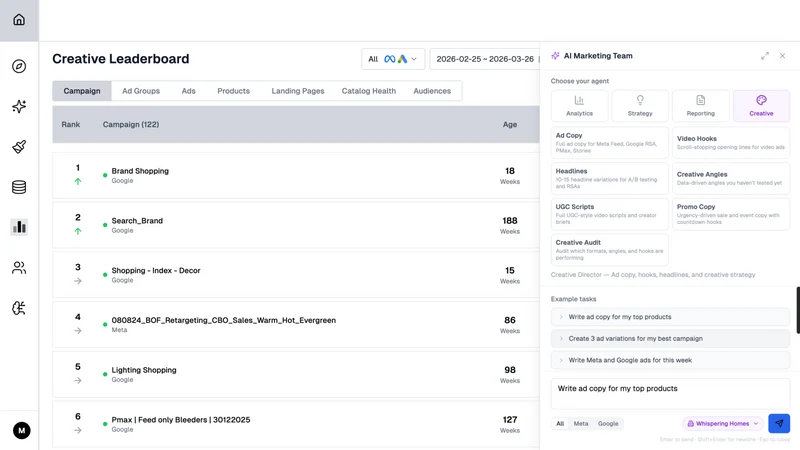Select the paintbrush creative icon in sidebar
Screen dimensions: 800x450
click(19, 147)
